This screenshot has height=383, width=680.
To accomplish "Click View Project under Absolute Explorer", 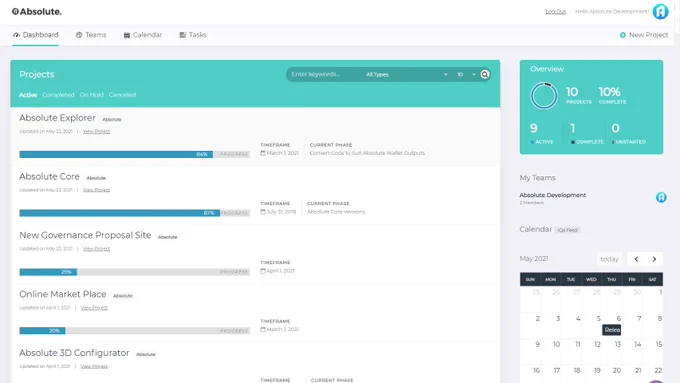I will pos(96,131).
